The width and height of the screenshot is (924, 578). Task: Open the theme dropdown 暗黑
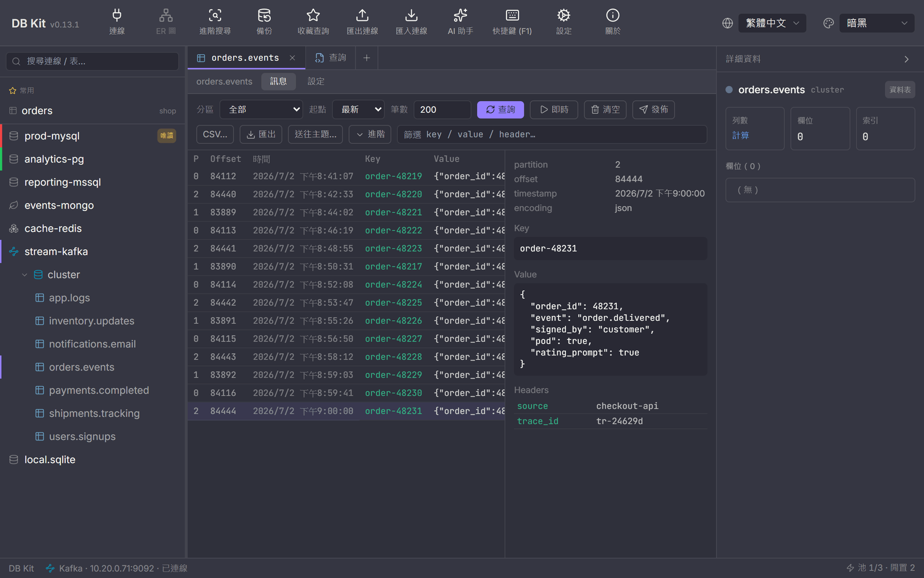click(877, 23)
